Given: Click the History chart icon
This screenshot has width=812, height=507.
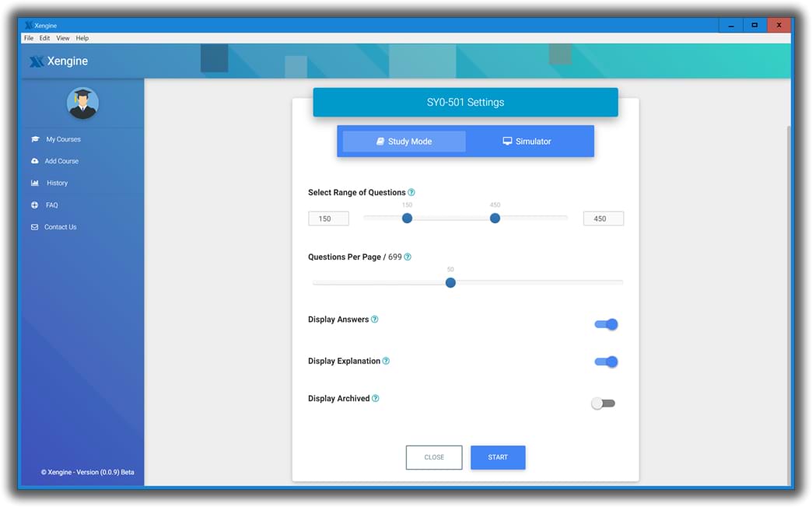Looking at the screenshot, I should [35, 183].
